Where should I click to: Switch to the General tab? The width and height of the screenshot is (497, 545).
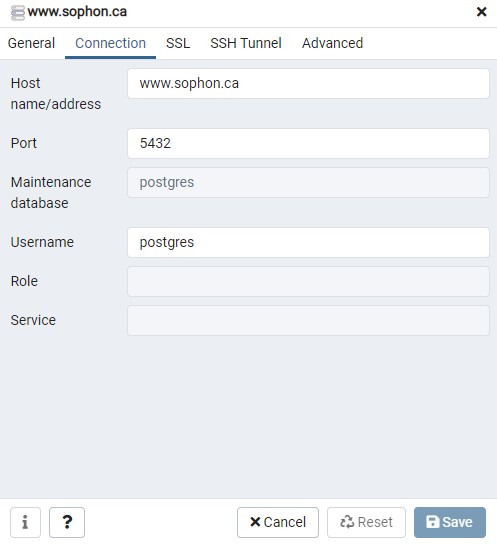[31, 43]
